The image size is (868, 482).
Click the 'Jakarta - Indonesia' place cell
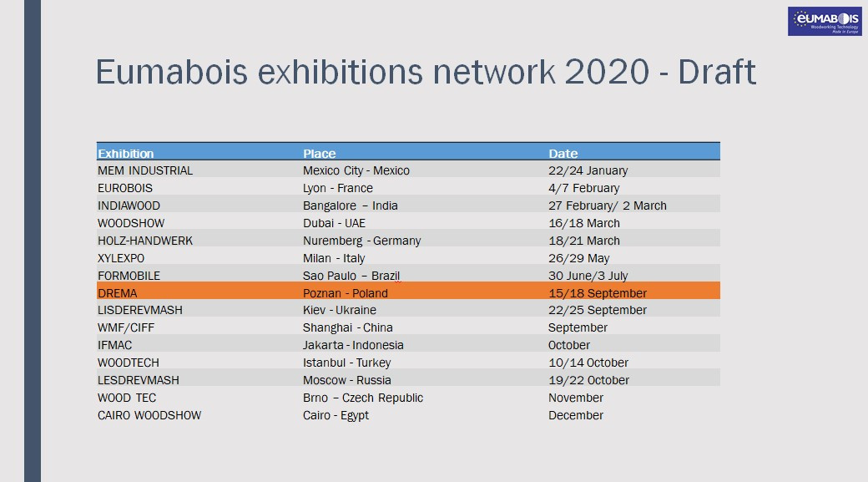[353, 345]
